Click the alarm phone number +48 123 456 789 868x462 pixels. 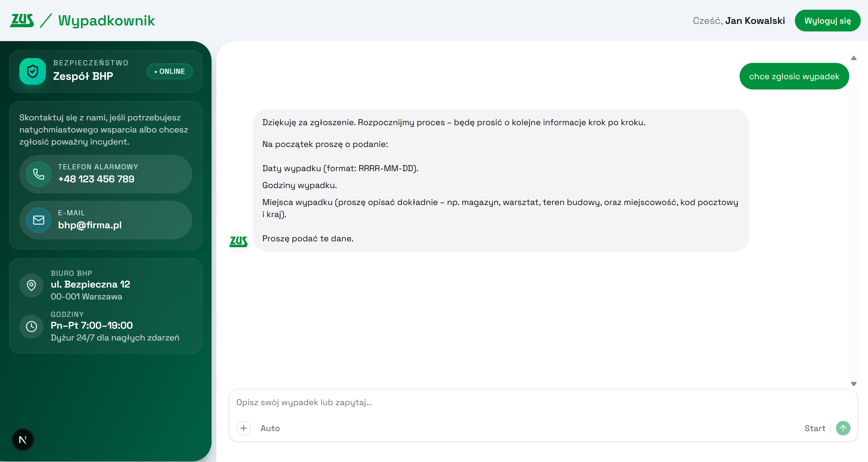(x=96, y=179)
